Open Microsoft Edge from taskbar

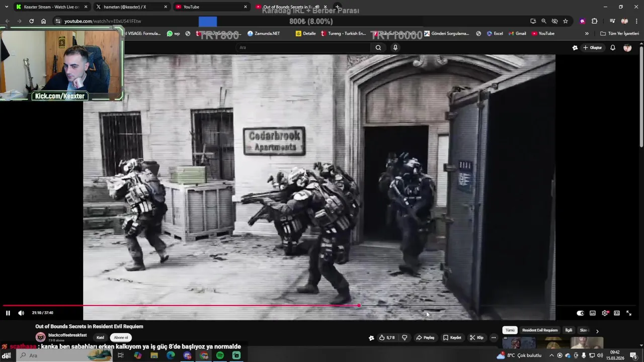point(171,355)
